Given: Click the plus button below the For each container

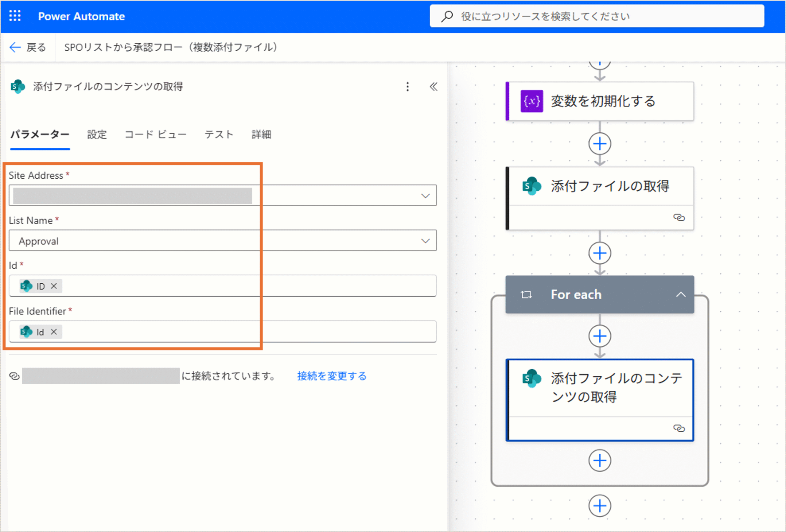Looking at the screenshot, I should tap(599, 506).
